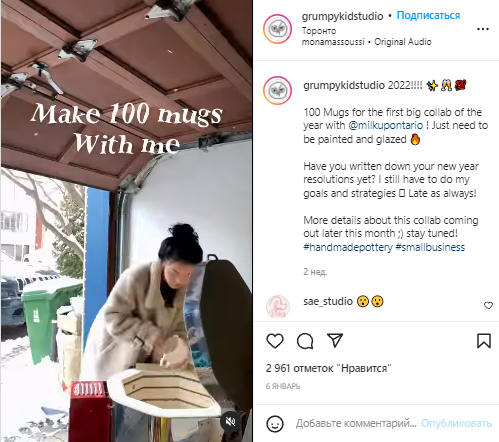Click the Подписаться follow button
The width and height of the screenshot is (499, 442).
(428, 15)
